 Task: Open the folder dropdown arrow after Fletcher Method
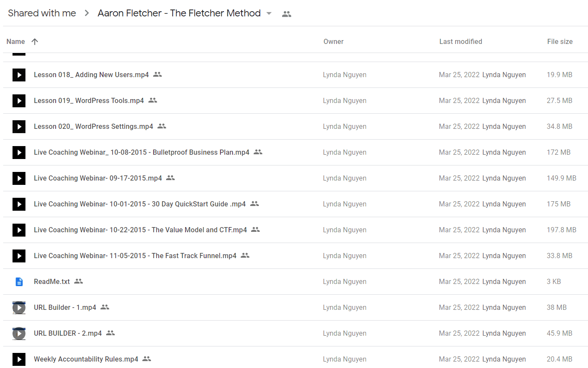point(269,13)
